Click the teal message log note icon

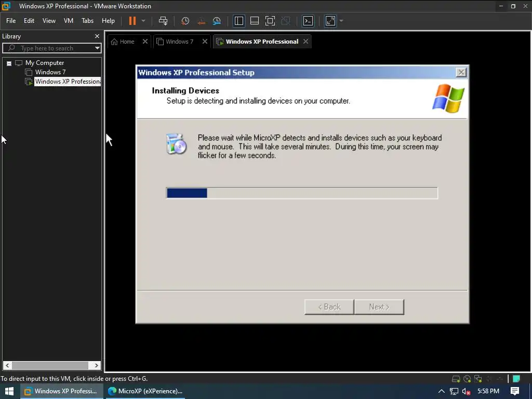click(516, 379)
